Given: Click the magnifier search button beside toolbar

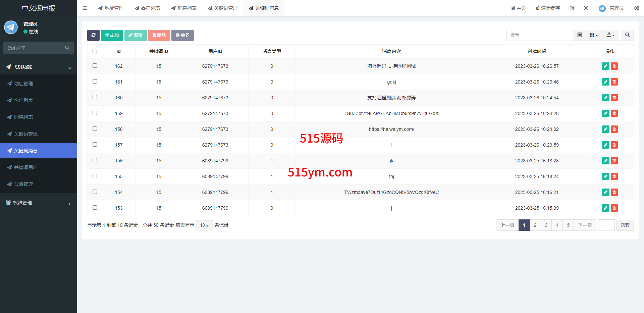Looking at the screenshot, I should click(627, 35).
